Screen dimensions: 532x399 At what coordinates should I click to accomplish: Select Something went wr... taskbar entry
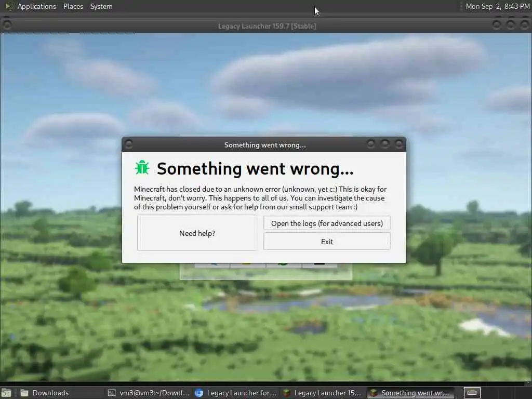point(410,393)
